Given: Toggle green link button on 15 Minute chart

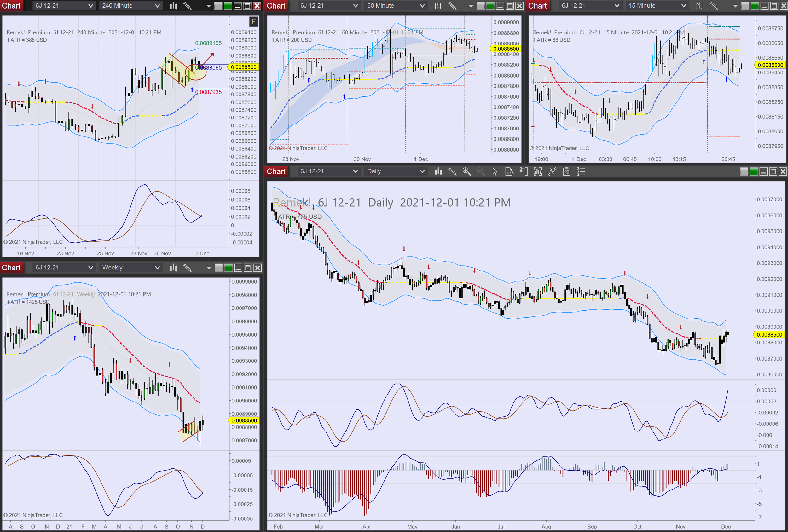Looking at the screenshot, I should [755, 6].
